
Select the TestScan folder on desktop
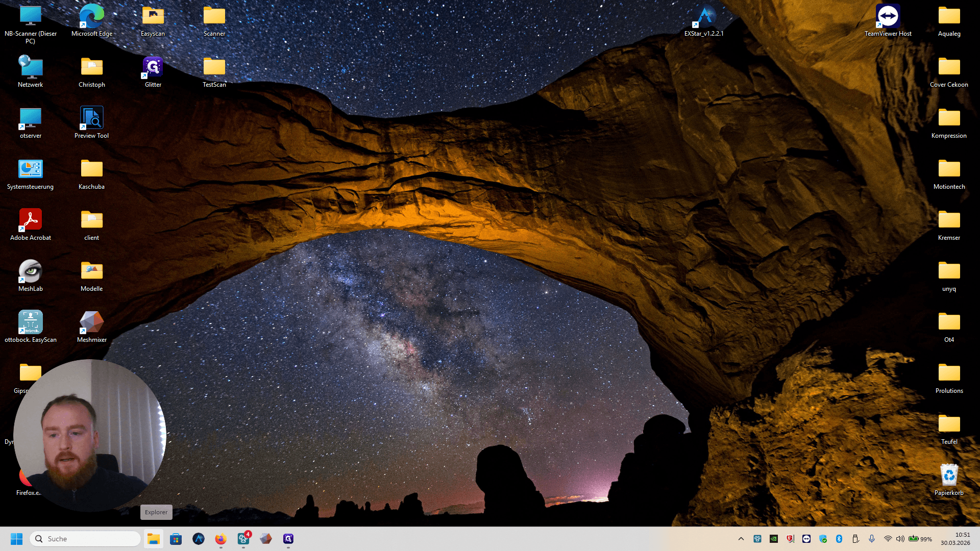click(214, 72)
